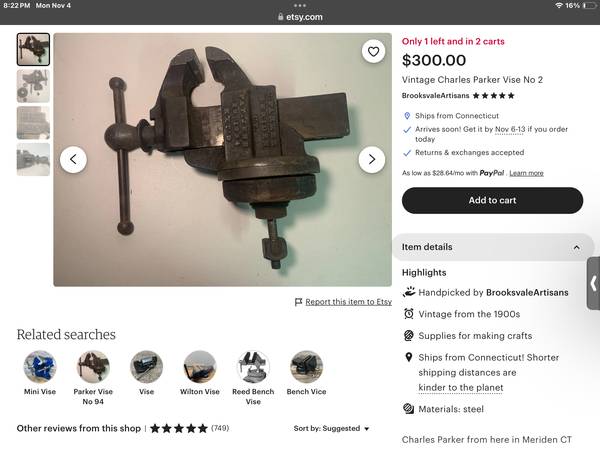Visit the BrooksvaleArtisans shop name link
The height and width of the screenshot is (450, 600).
pyautogui.click(x=435, y=96)
